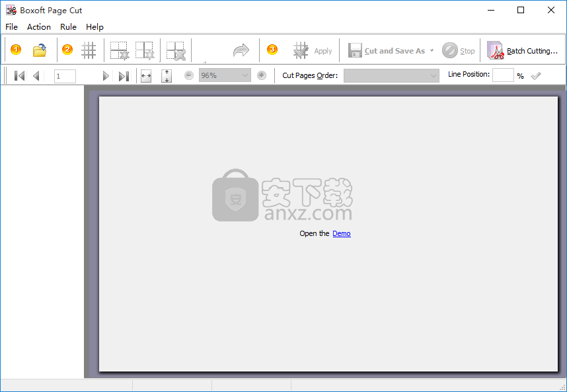Confirm line position with checkmark icon
Image resolution: width=567 pixels, height=392 pixels.
pos(536,75)
